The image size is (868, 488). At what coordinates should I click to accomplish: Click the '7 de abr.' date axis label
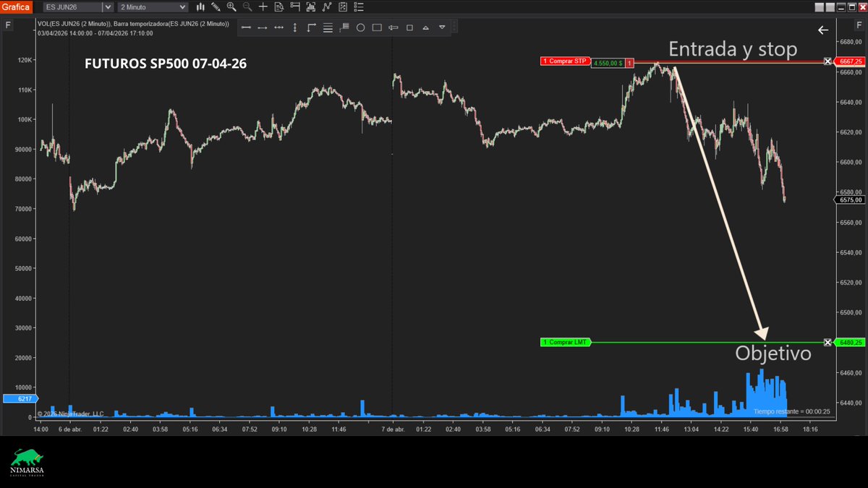(393, 429)
